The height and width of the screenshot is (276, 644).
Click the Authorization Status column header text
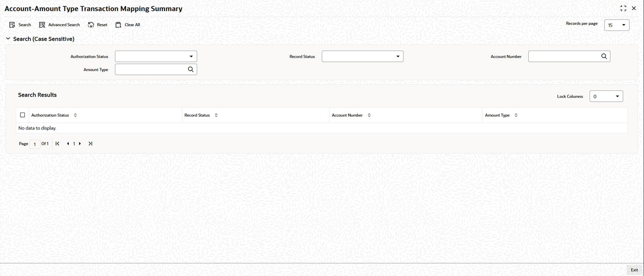(x=50, y=115)
